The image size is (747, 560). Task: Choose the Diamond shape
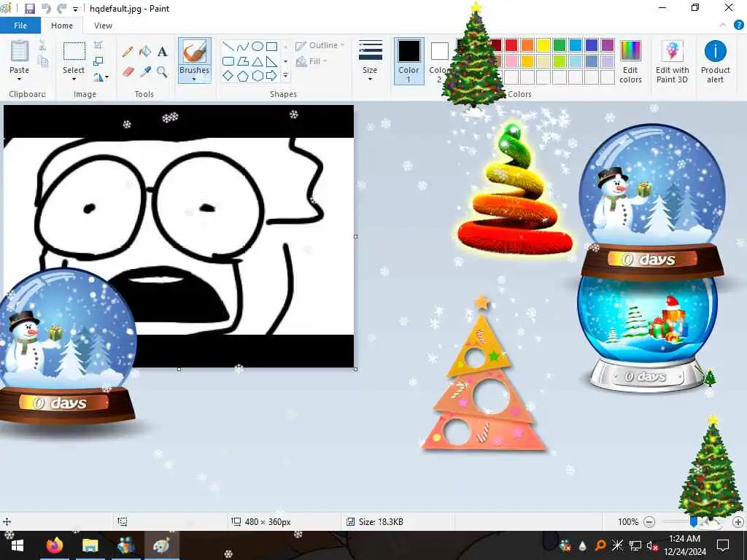point(228,76)
